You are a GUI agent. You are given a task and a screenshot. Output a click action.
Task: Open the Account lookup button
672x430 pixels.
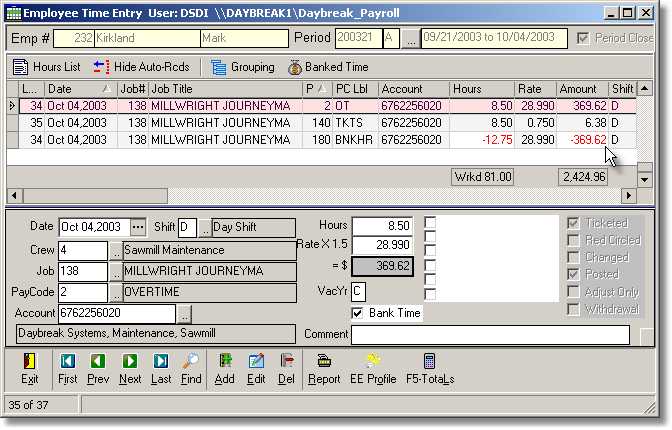pyautogui.click(x=184, y=314)
